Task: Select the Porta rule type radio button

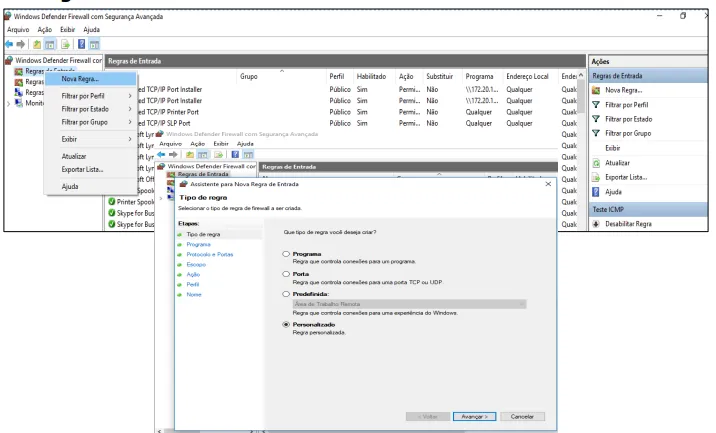Action: click(x=286, y=274)
